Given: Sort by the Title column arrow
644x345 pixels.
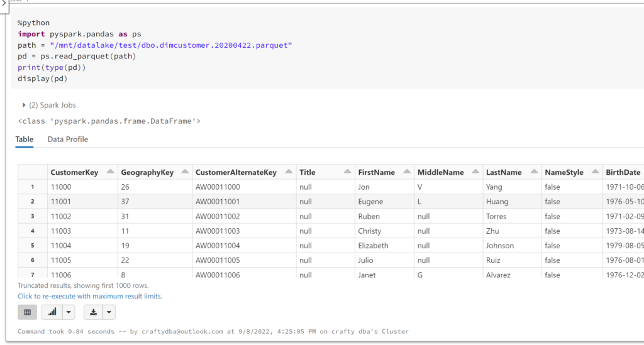Looking at the screenshot, I should 347,172.
